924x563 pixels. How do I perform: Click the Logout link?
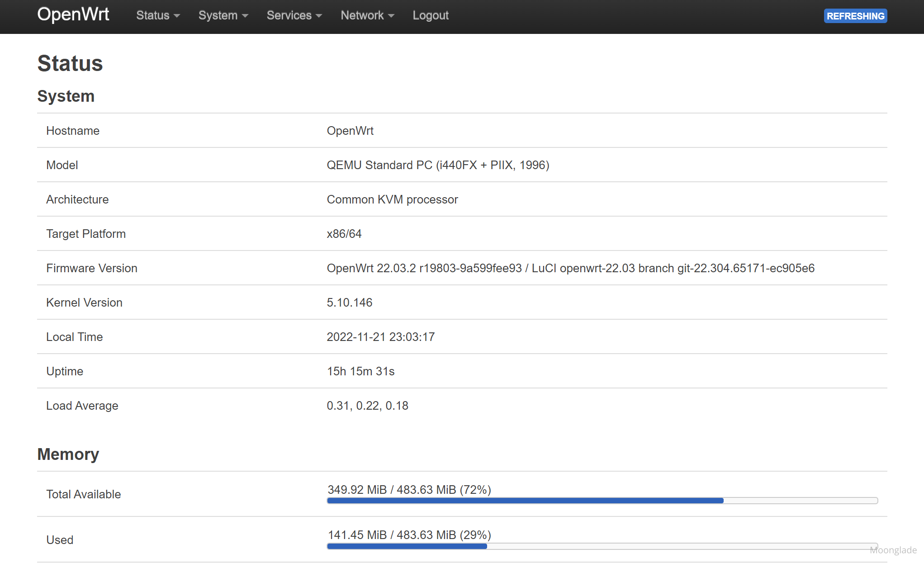pos(430,15)
